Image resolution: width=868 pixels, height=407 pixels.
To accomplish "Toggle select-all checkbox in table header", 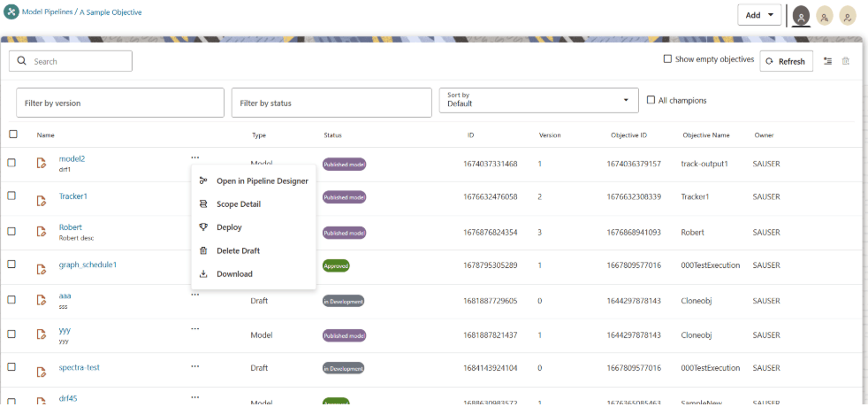I will pyautogui.click(x=13, y=134).
